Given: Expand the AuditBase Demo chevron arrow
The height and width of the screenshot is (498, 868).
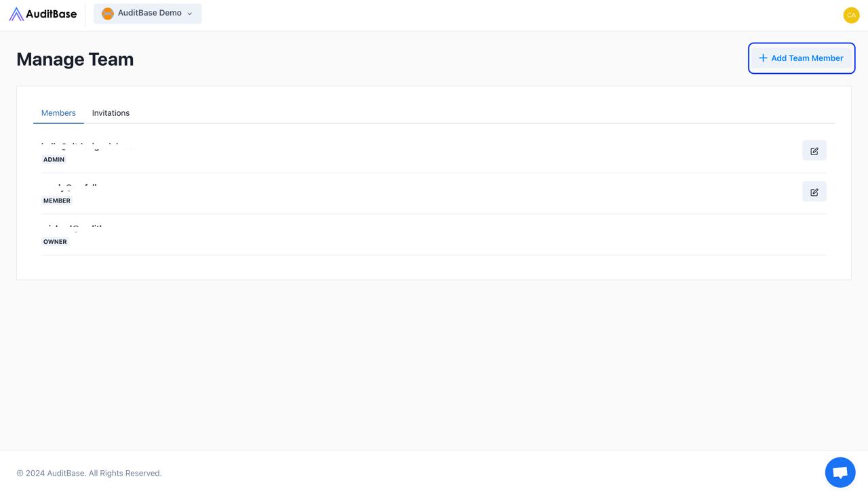Looking at the screenshot, I should (x=190, y=14).
